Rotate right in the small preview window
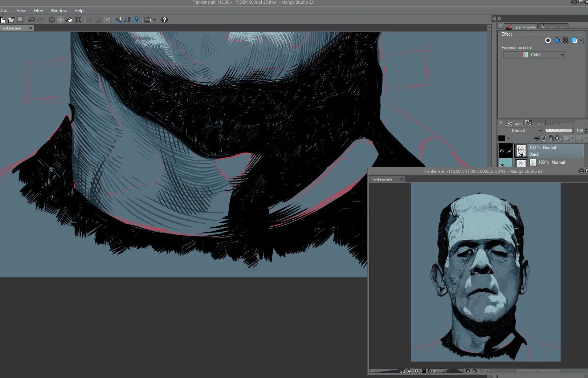The width and height of the screenshot is (588, 378). 474,371
